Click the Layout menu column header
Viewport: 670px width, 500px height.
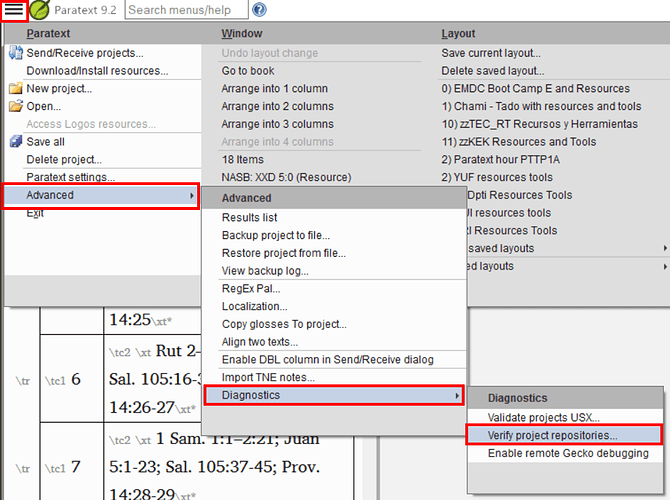point(458,33)
